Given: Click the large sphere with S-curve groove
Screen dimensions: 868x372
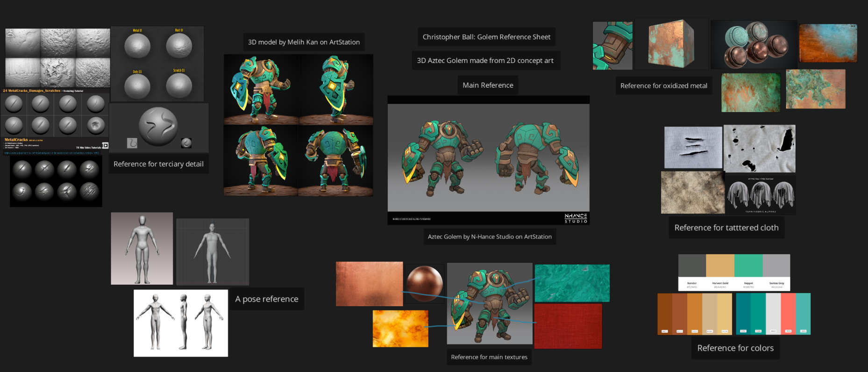Looking at the screenshot, I should pyautogui.click(x=158, y=126).
